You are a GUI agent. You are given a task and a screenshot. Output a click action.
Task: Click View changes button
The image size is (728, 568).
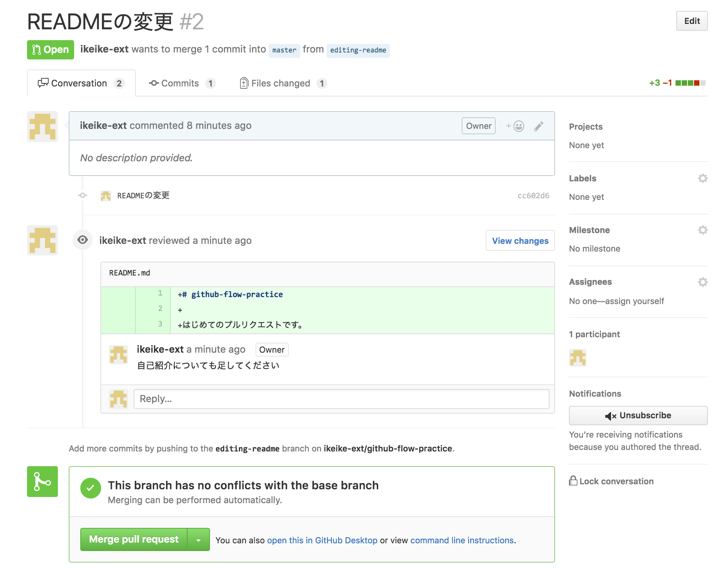[x=520, y=241]
